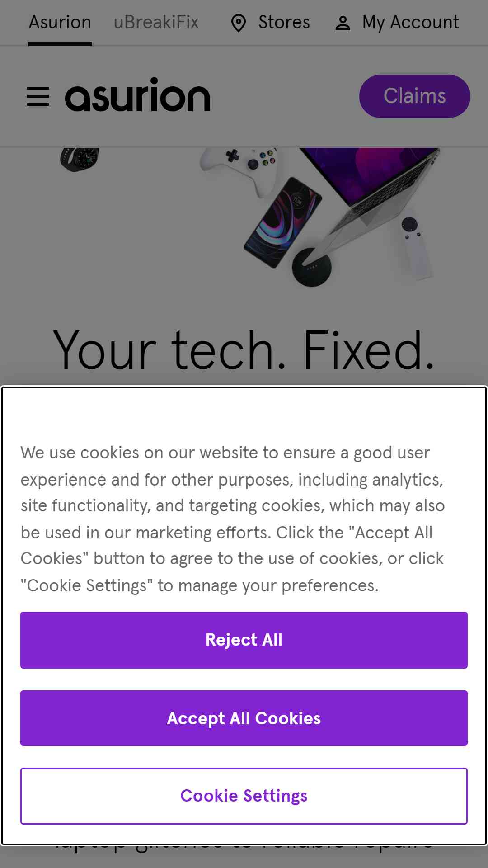The width and height of the screenshot is (488, 868).
Task: Switch to the uBreakiFix tab
Action: [156, 23]
